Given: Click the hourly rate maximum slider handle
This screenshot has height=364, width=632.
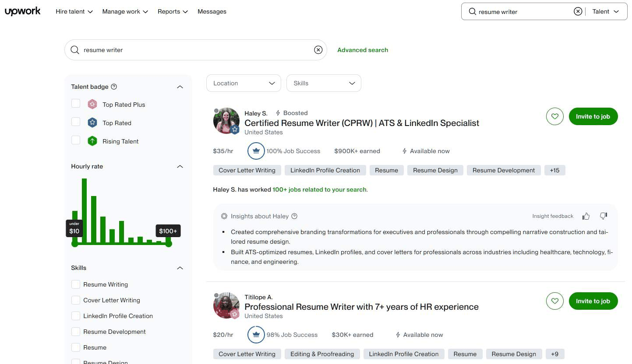Looking at the screenshot, I should tap(169, 244).
